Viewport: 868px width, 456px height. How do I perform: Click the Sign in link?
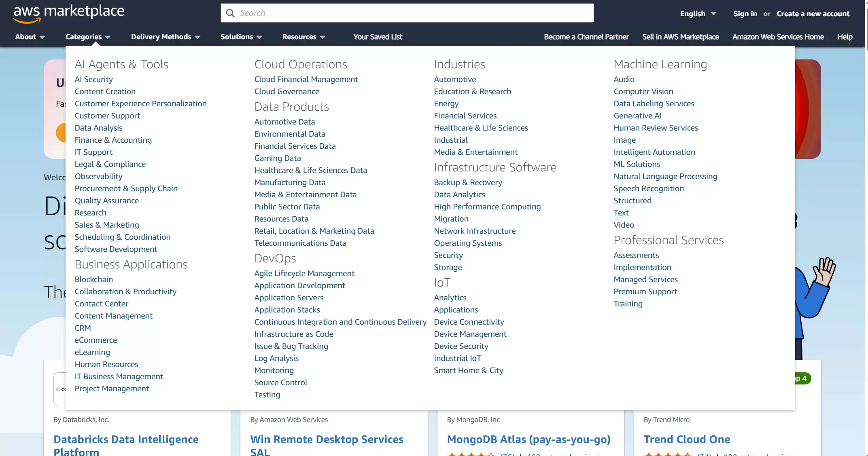click(745, 14)
